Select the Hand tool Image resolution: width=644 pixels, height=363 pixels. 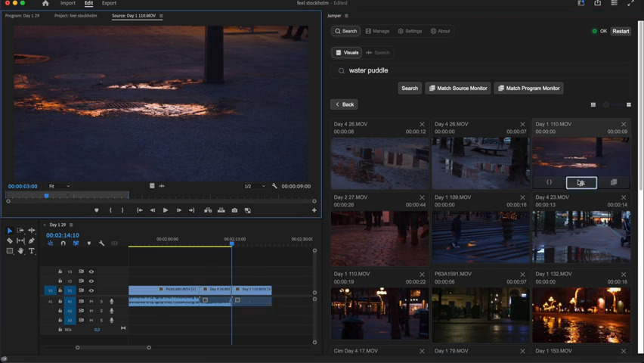click(21, 250)
